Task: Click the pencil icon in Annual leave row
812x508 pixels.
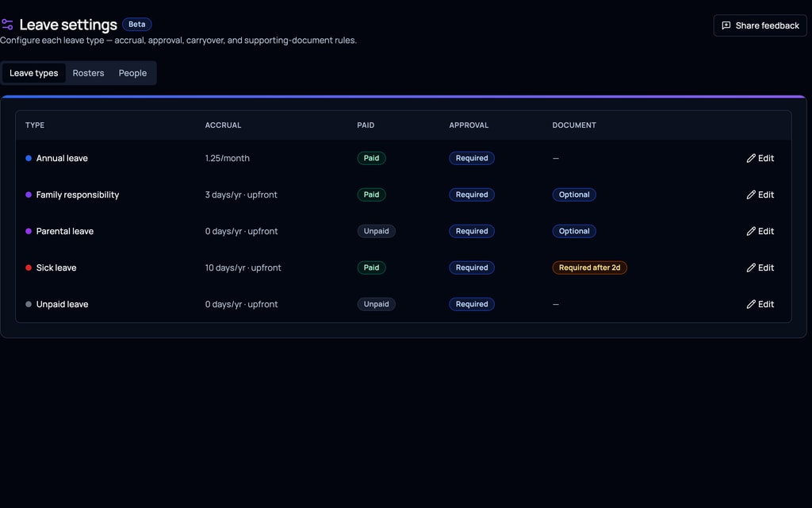Action: coord(751,158)
